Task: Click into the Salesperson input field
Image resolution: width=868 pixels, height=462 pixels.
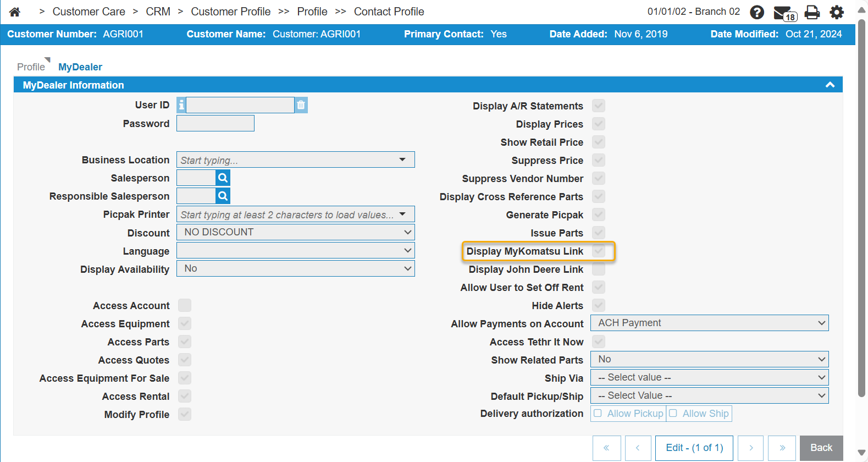Action: click(196, 178)
